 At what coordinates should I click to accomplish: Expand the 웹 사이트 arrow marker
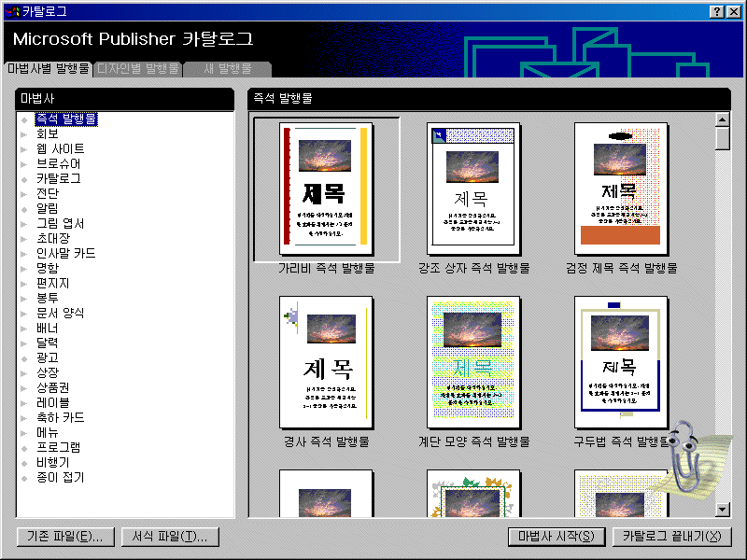24,149
